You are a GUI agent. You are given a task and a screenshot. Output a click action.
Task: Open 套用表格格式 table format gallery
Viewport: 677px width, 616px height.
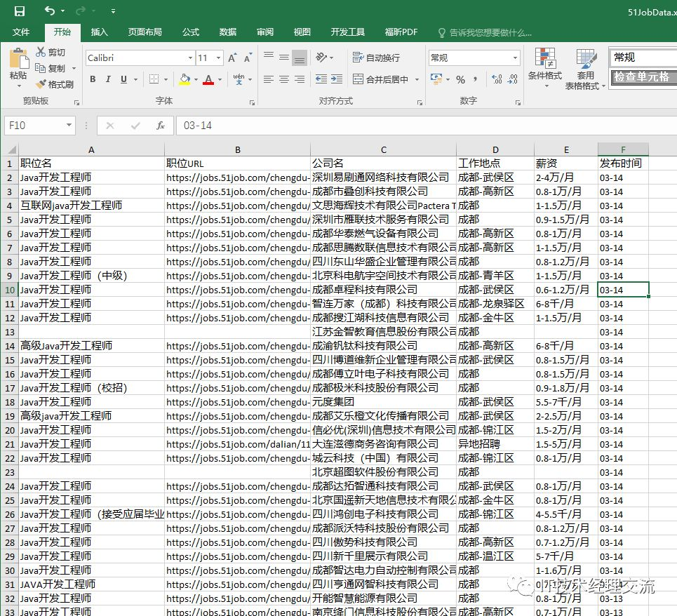point(586,69)
